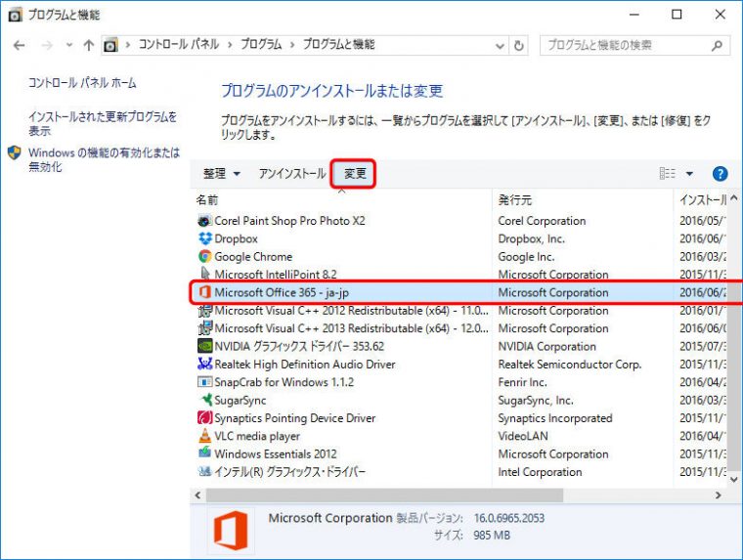The height and width of the screenshot is (560, 743).
Task: Click the large Office logo in details pane
Action: 231,531
